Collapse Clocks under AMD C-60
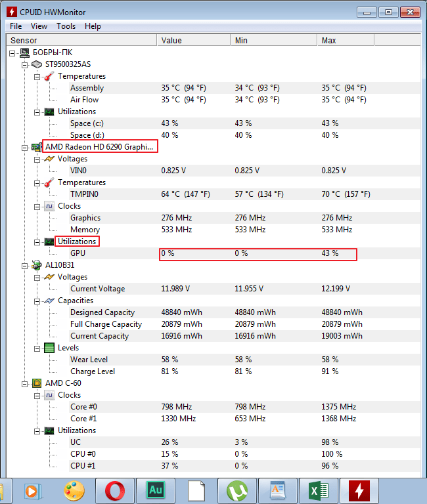This screenshot has width=427, height=504. (37, 396)
